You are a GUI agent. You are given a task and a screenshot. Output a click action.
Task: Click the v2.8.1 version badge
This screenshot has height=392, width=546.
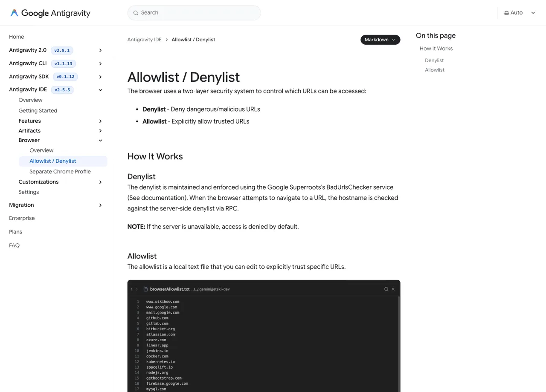[62, 50]
